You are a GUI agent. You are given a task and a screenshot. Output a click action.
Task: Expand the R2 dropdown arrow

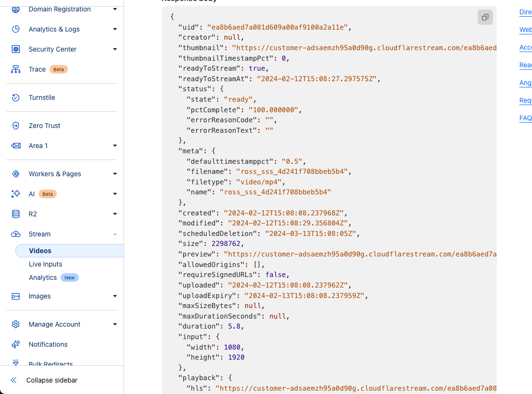[x=115, y=214]
